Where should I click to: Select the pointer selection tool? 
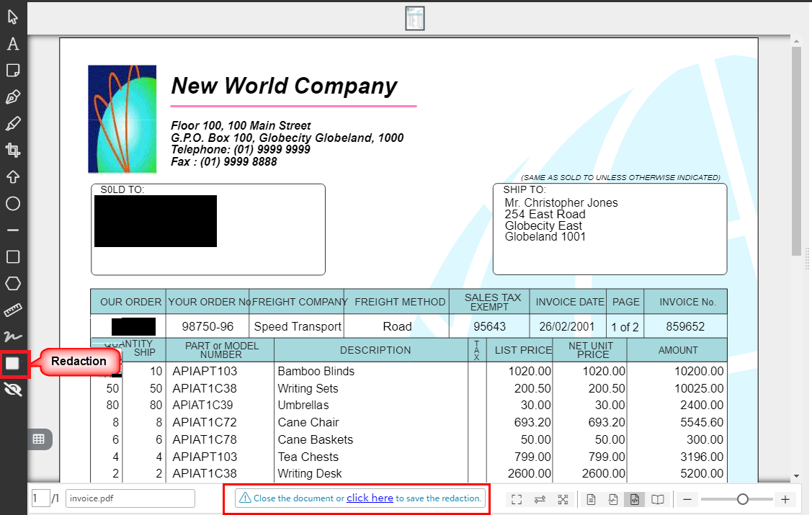click(13, 17)
